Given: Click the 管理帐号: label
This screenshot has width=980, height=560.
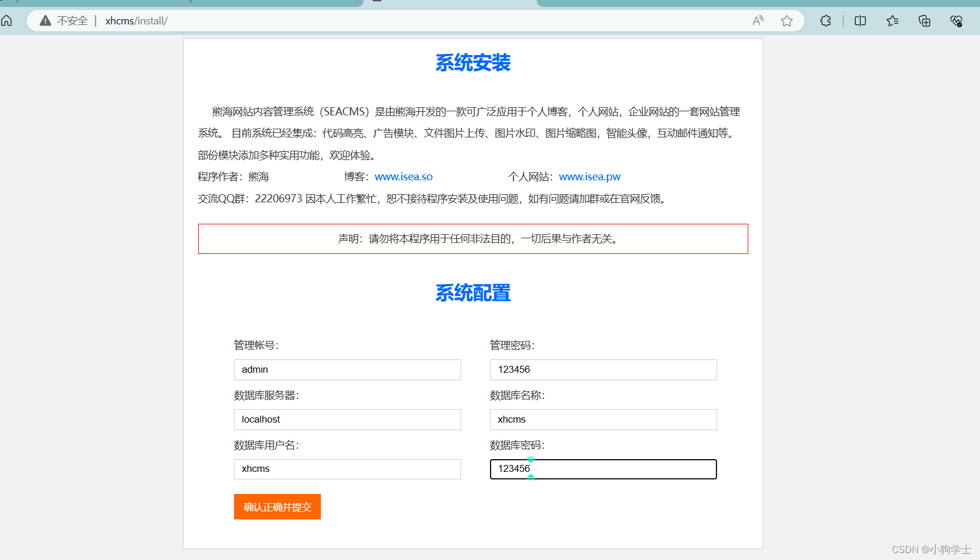Looking at the screenshot, I should tap(256, 346).
